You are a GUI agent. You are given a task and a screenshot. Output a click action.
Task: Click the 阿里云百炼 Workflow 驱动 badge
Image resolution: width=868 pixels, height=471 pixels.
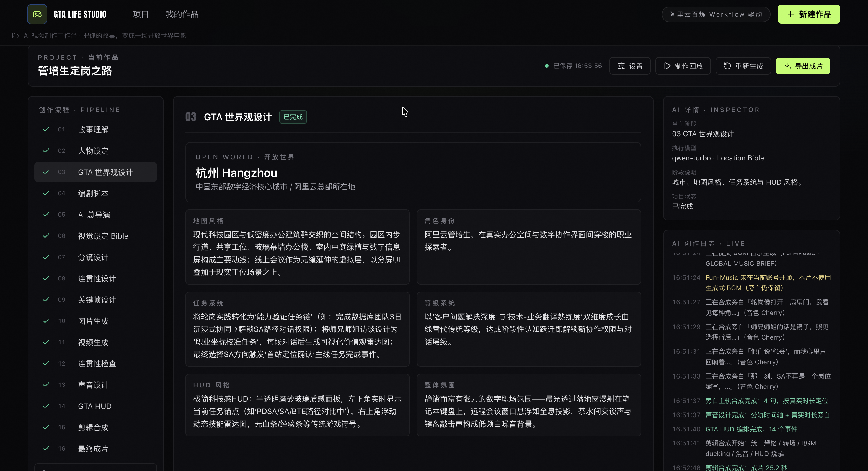click(x=716, y=14)
